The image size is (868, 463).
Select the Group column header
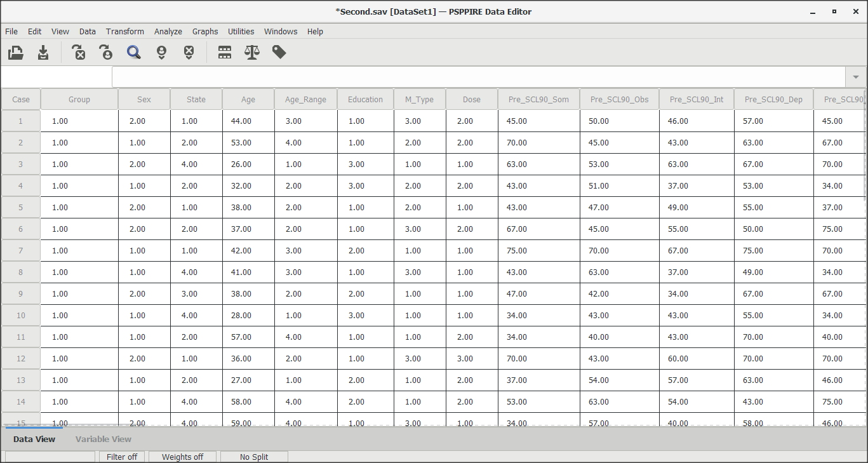pos(79,99)
